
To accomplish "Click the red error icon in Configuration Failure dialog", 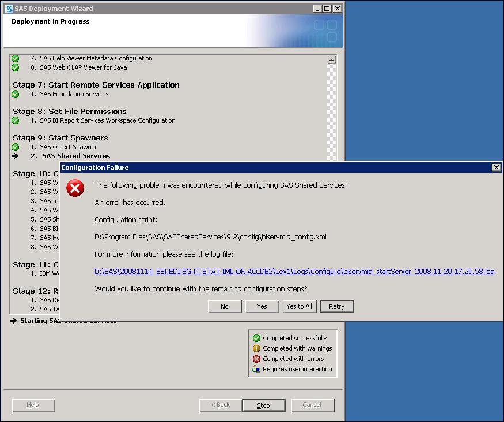I will [75, 188].
